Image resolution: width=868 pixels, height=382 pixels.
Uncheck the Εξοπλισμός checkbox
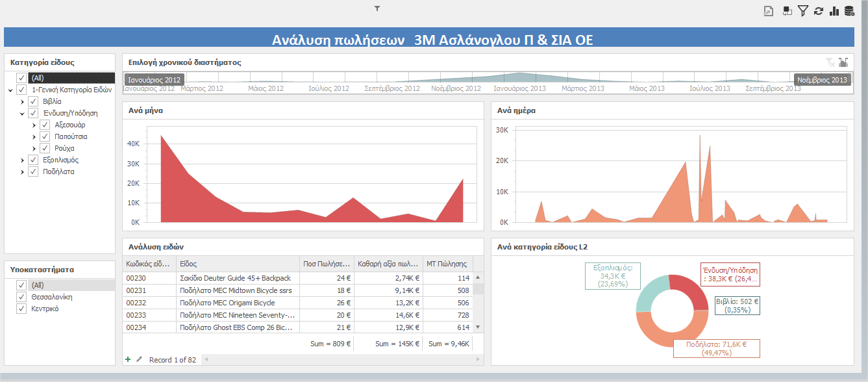33,160
